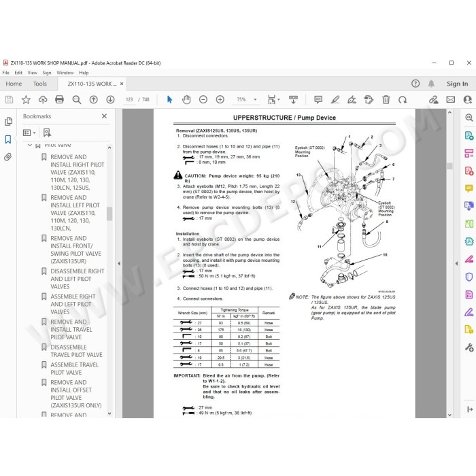Image resolution: width=476 pixels, height=476 pixels.
Task: Find current bookmark icon in Bookmarks panel
Action: pos(47,133)
